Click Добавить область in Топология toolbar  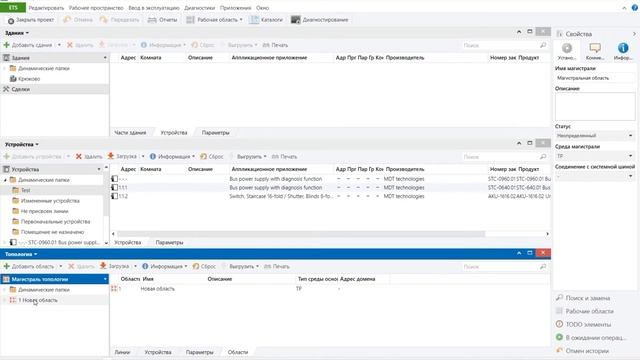point(29,266)
